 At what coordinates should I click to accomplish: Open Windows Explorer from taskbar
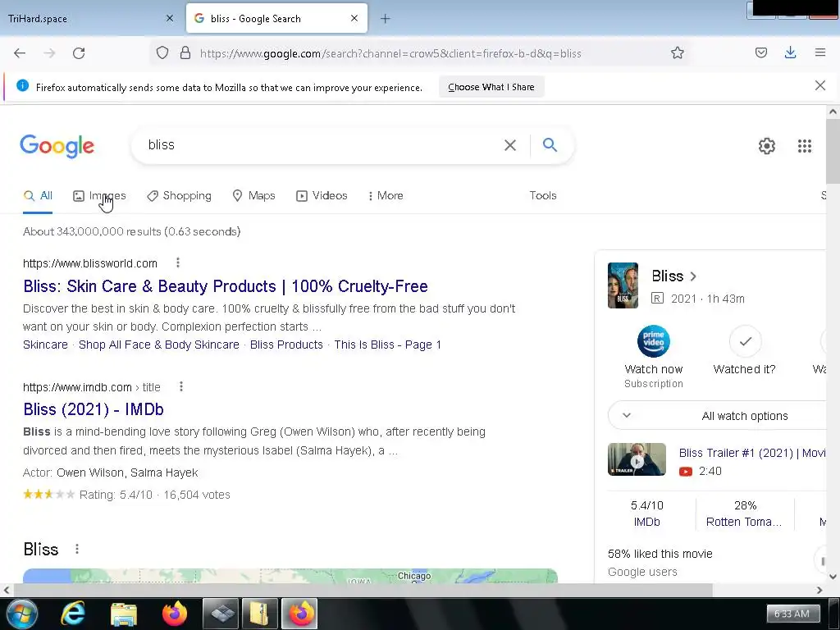pos(124,614)
